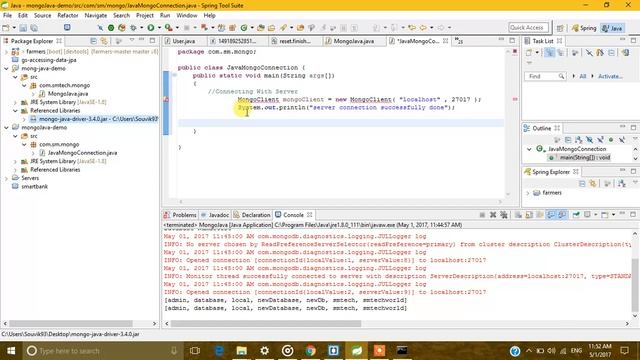
Task: Open the Refactor menu
Action: tap(67, 16)
